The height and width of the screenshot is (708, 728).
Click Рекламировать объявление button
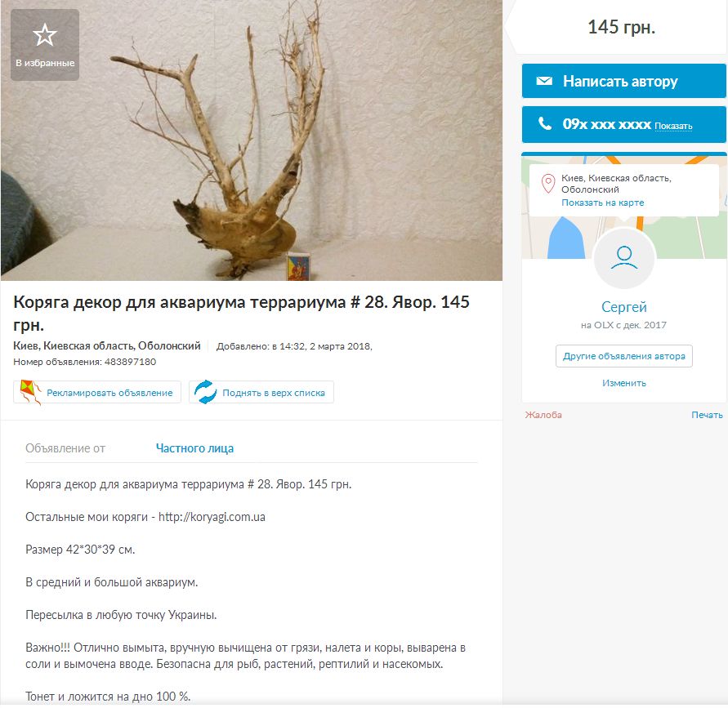point(97,393)
